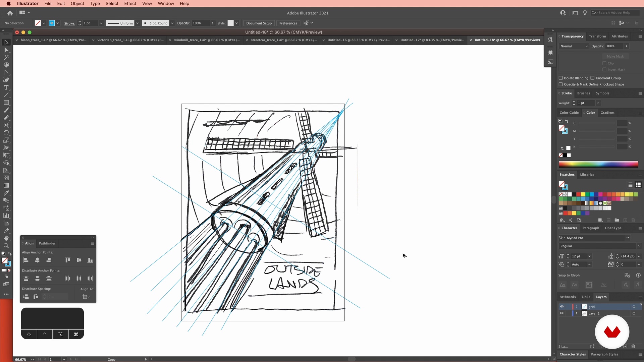Viewport: 644px width, 362px height.
Task: Expand Layer 1 contents
Action: pos(577,313)
